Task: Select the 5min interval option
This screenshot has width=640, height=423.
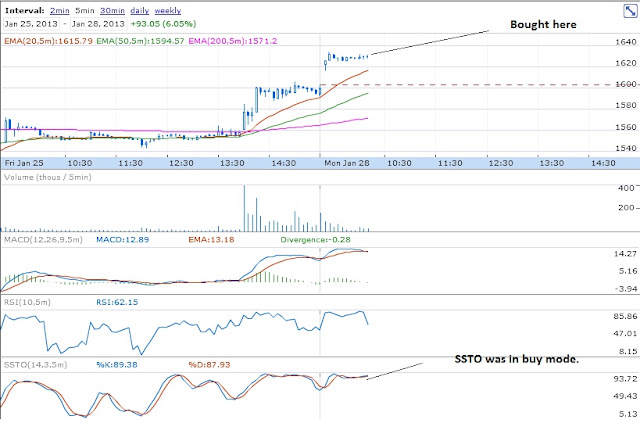Action: 84,11
